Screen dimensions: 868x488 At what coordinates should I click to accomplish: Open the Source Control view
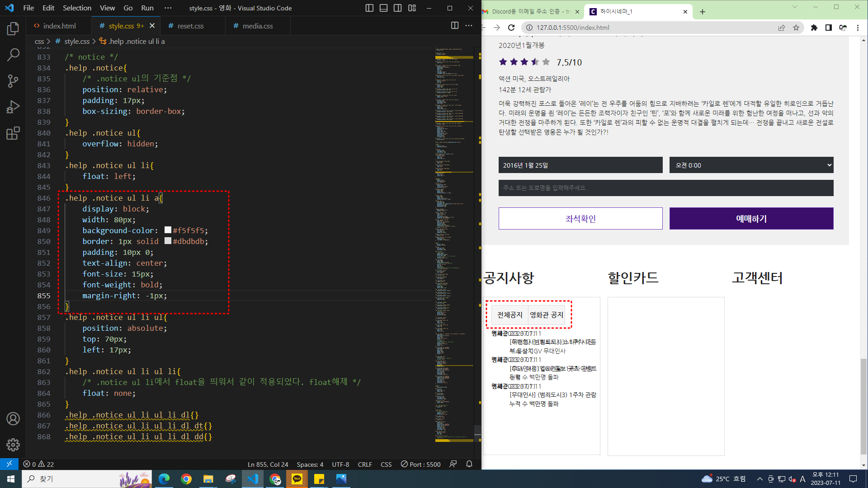point(13,81)
